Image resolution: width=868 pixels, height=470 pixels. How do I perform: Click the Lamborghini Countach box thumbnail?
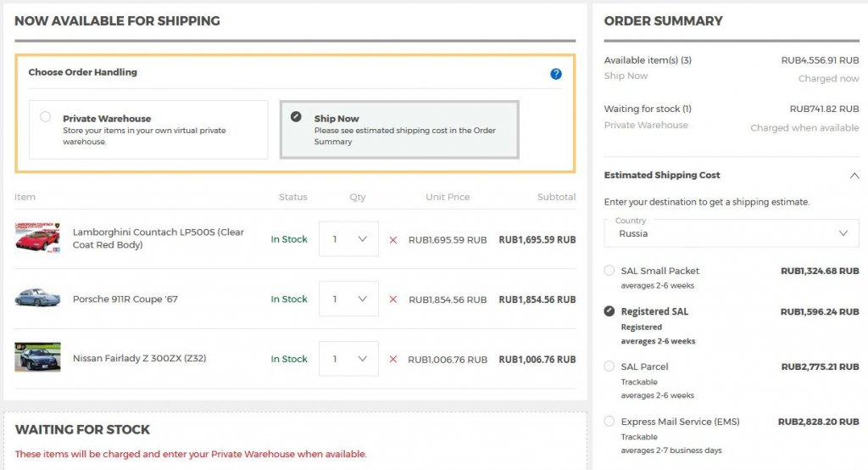tap(37, 238)
